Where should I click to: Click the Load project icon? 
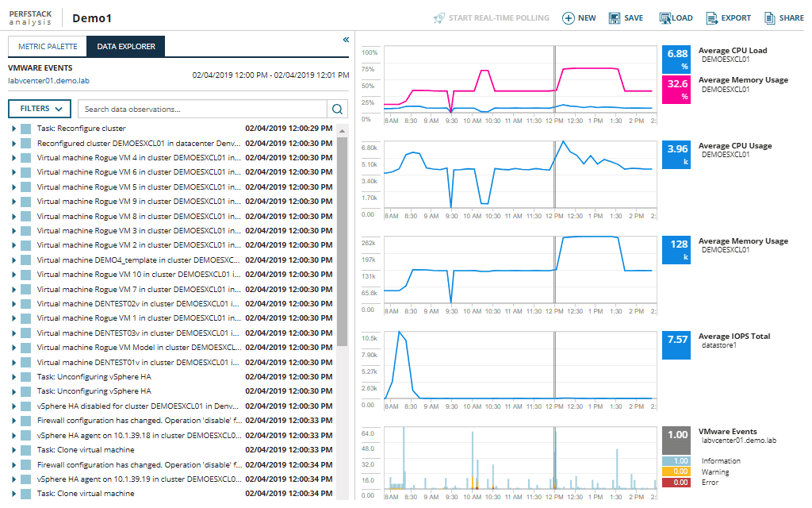tap(665, 18)
